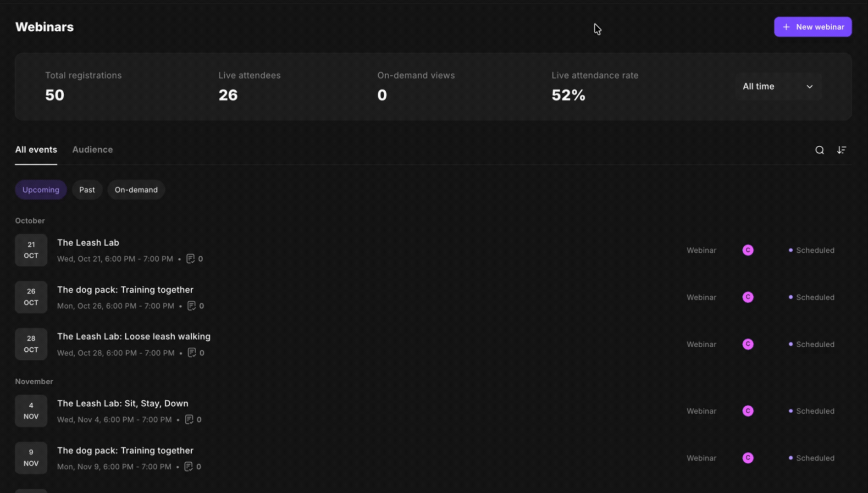Viewport: 868px width, 493px height.
Task: Click host avatar on Sit, Stay, Down row
Action: pos(748,411)
